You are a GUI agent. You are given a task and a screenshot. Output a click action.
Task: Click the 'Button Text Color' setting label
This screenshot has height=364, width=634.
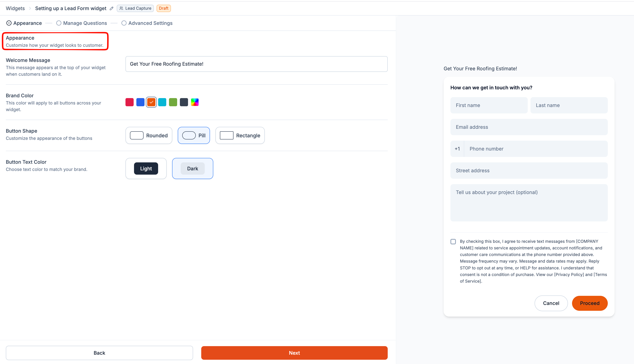click(26, 162)
